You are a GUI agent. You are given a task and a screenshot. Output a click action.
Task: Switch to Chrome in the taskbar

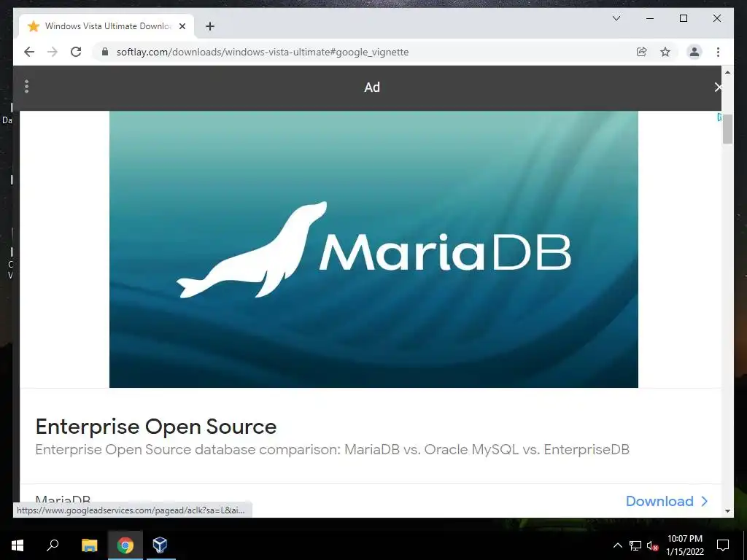[125, 545]
